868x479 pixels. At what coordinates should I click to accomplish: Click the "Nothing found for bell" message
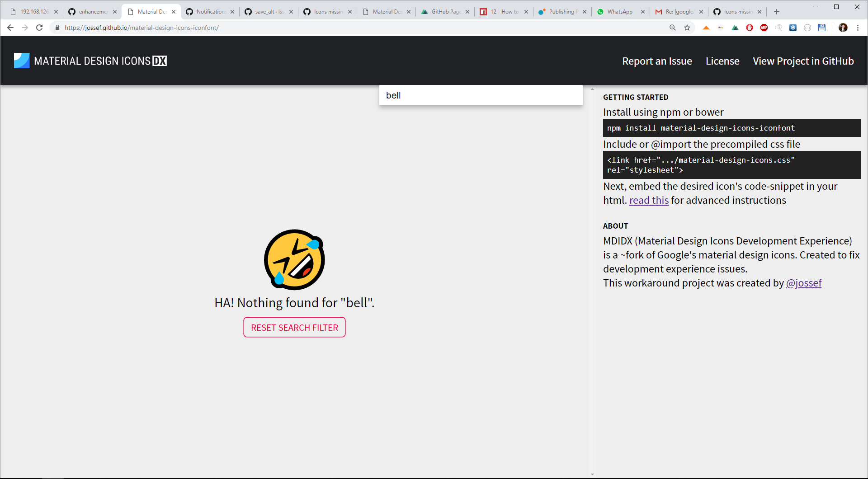pos(294,303)
